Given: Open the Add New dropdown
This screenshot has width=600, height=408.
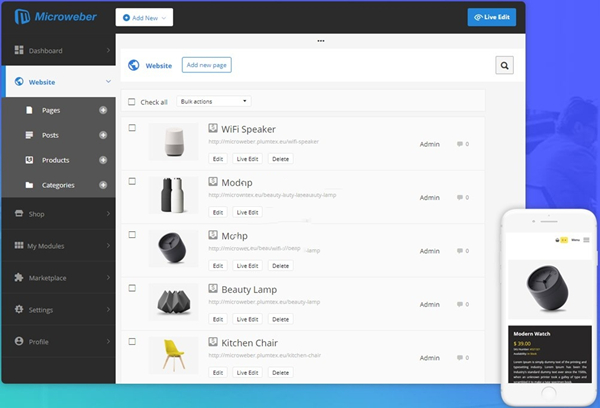Looking at the screenshot, I should pos(144,17).
